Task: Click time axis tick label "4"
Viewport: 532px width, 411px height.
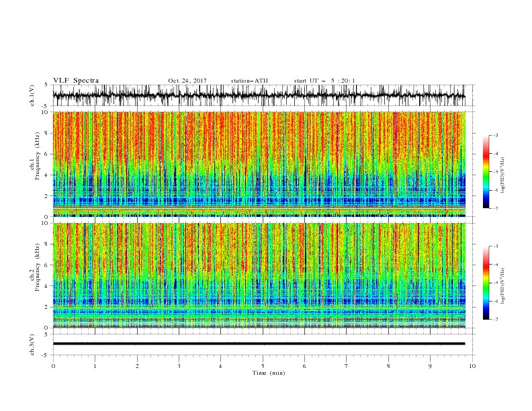Action: pyautogui.click(x=220, y=366)
